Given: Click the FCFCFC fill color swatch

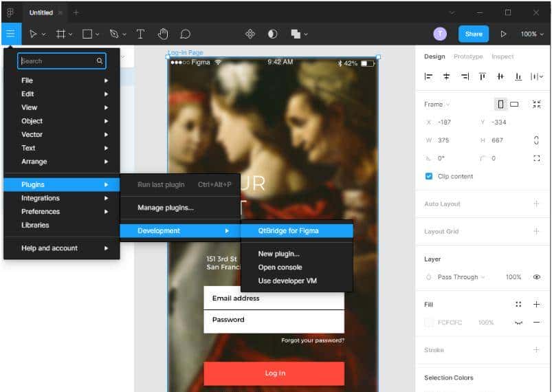Looking at the screenshot, I should tap(429, 323).
